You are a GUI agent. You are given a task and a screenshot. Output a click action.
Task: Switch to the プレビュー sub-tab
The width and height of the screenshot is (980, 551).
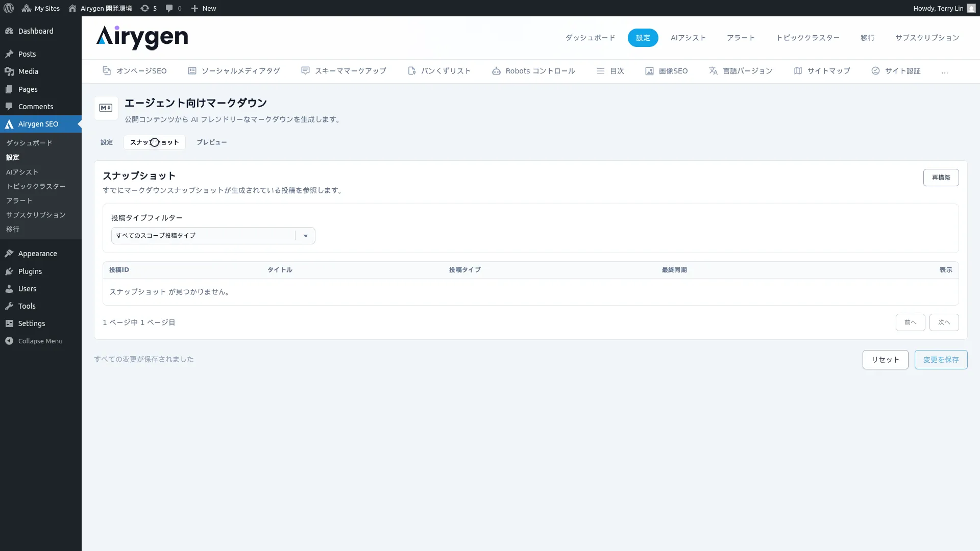pos(212,142)
